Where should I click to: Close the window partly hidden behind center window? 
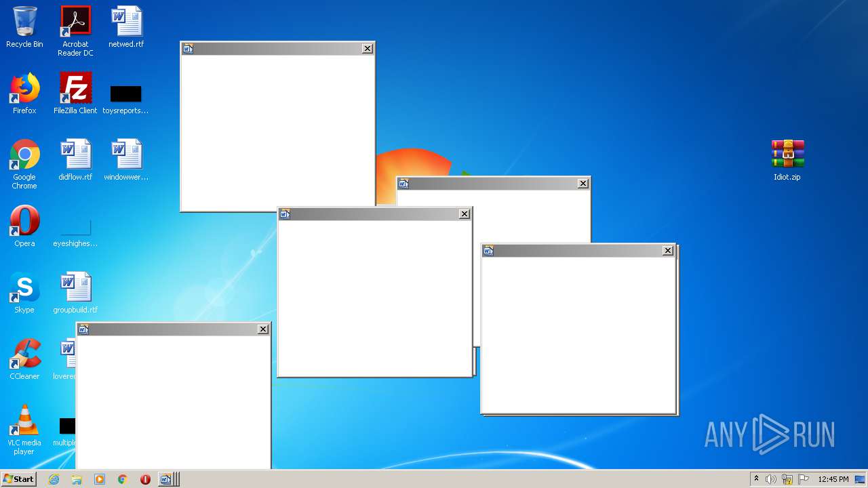click(x=583, y=183)
